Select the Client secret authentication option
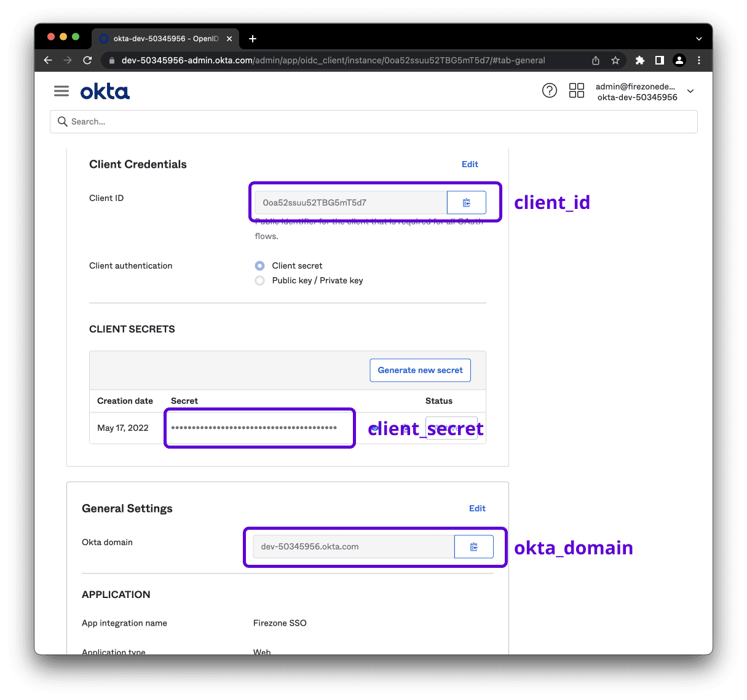747x700 pixels. pyautogui.click(x=259, y=265)
